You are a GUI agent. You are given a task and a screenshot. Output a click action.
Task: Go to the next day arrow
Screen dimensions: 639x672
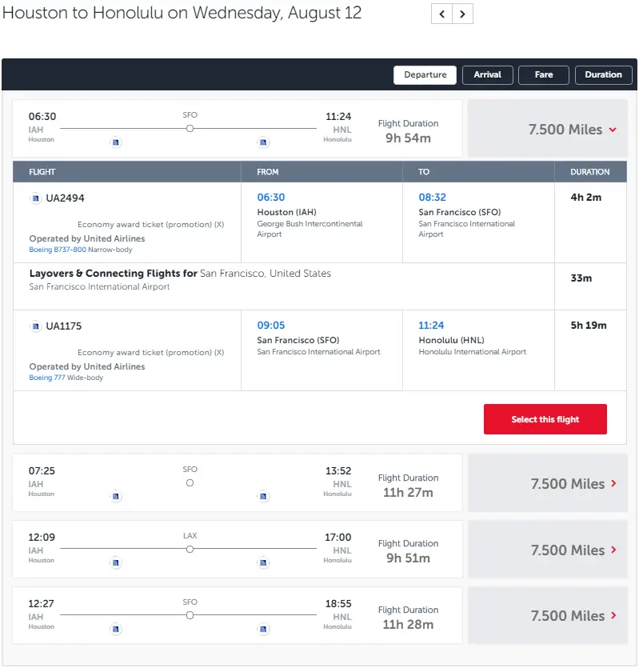463,14
